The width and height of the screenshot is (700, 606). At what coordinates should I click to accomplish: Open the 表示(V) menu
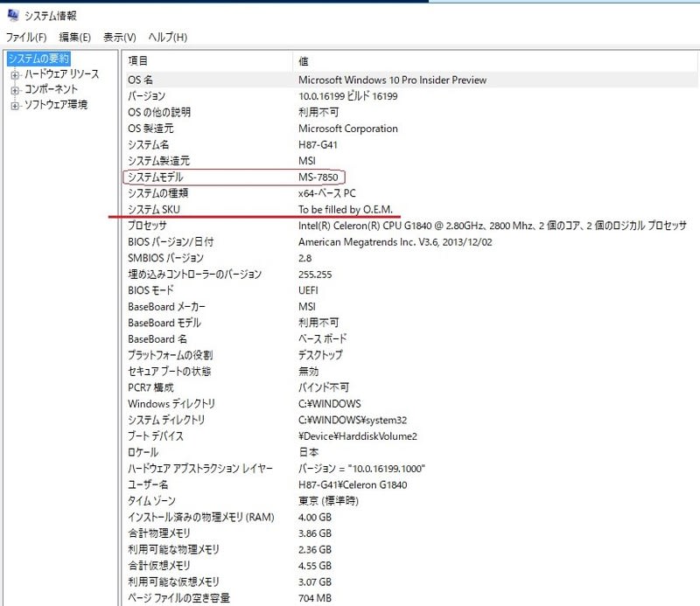[x=120, y=37]
